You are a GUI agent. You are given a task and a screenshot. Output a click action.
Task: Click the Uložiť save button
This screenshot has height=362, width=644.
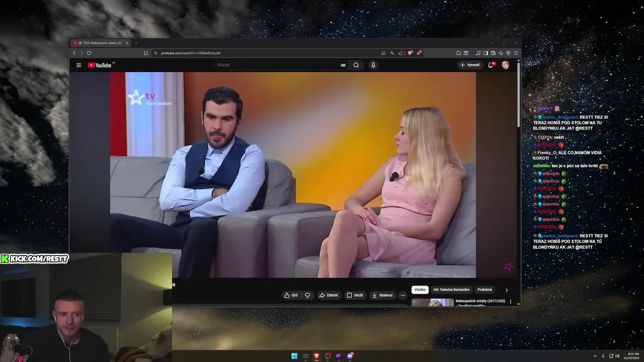(x=355, y=295)
